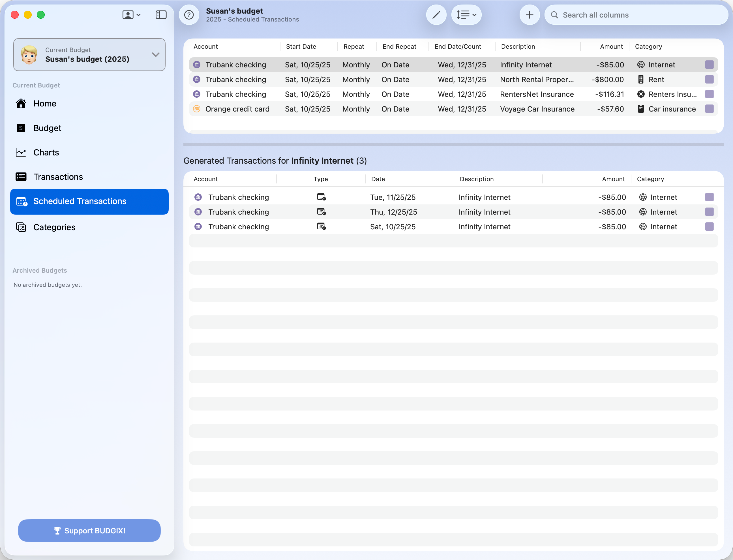
Task: Open the row height dropdown in toolbar
Action: pyautogui.click(x=466, y=15)
